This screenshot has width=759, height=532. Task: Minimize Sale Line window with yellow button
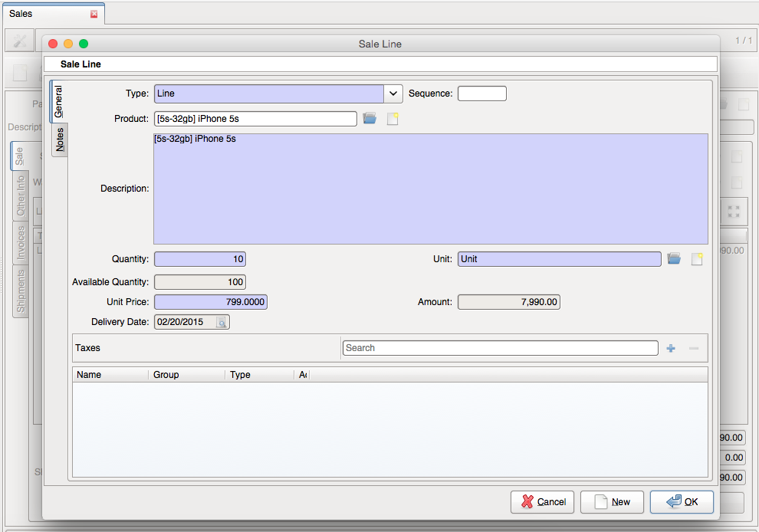(x=68, y=44)
